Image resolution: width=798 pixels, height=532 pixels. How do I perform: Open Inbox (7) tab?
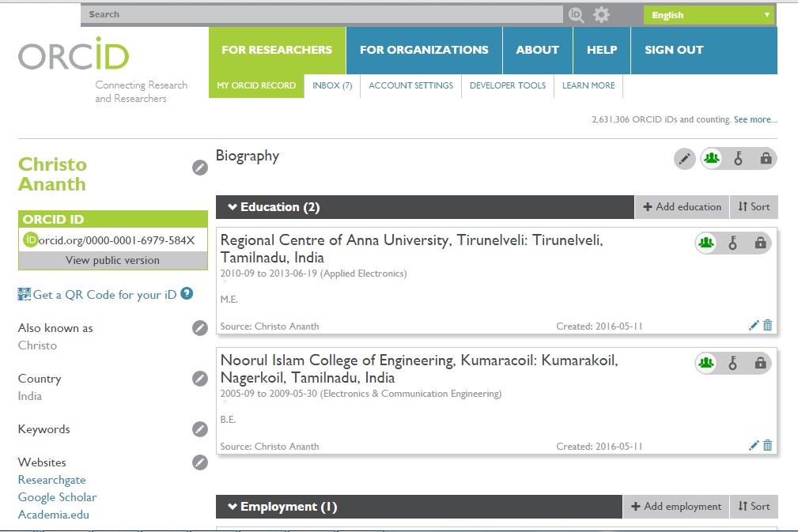(332, 85)
